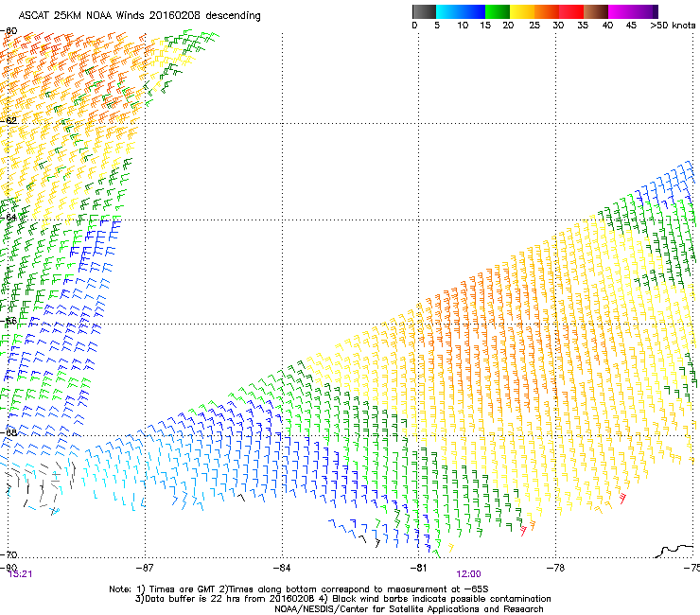
Task: Click the '10' legend scale label
Action: [x=463, y=26]
